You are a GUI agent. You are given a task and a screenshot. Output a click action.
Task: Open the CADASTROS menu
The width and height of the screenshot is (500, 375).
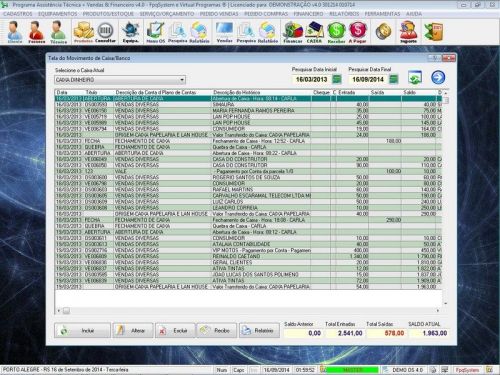coord(18,14)
